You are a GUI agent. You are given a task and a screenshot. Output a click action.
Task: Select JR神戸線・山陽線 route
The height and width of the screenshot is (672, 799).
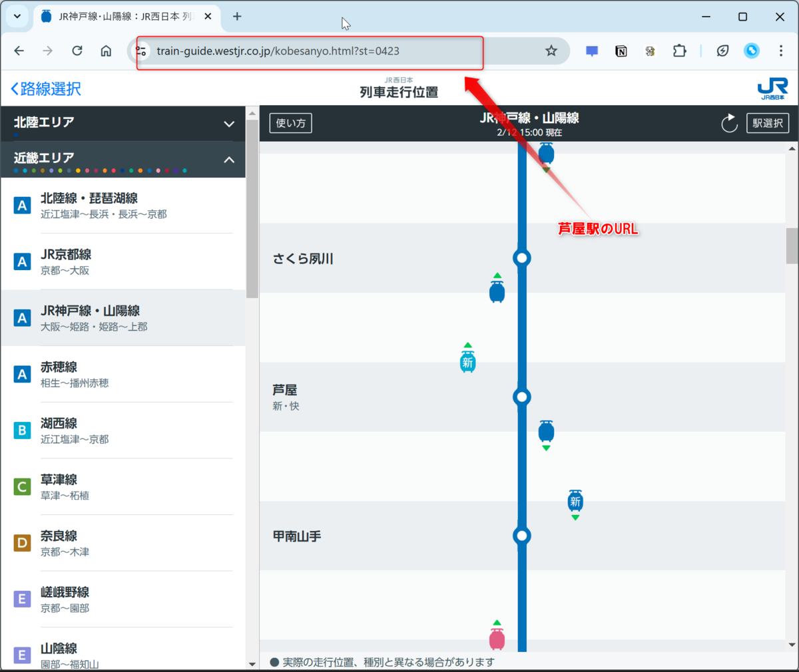click(x=123, y=318)
